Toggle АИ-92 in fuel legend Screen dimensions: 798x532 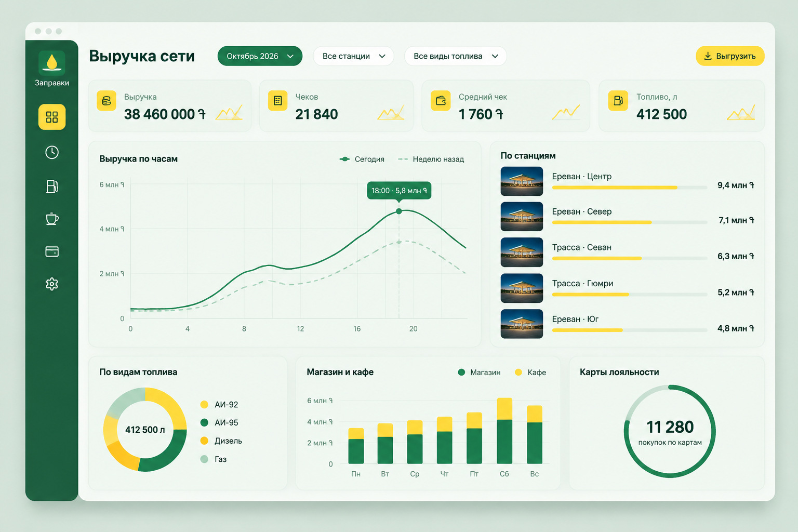coord(219,405)
